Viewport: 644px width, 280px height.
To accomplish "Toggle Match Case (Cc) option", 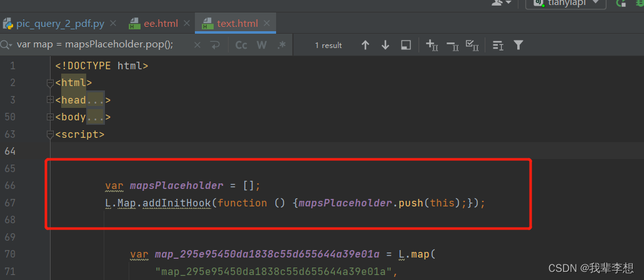I will [x=241, y=45].
